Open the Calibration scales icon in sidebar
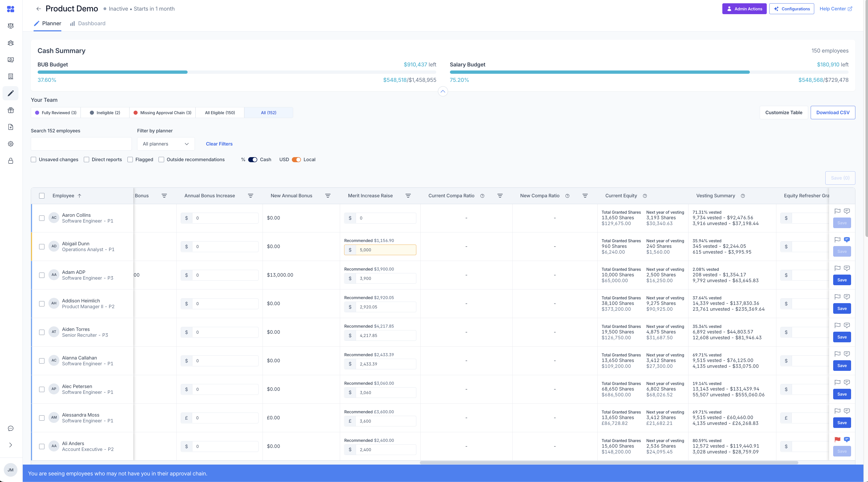The width and height of the screenshot is (868, 482). tap(10, 26)
